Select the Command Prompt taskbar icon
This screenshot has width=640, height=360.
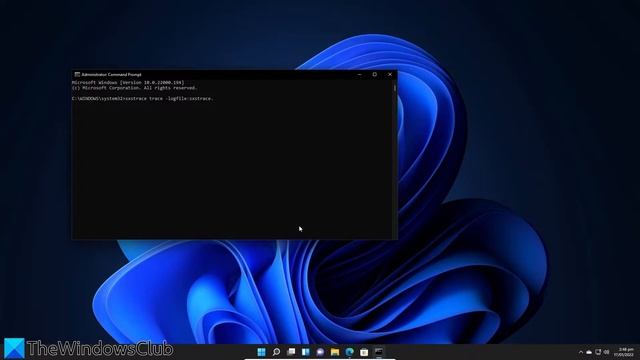click(x=379, y=351)
